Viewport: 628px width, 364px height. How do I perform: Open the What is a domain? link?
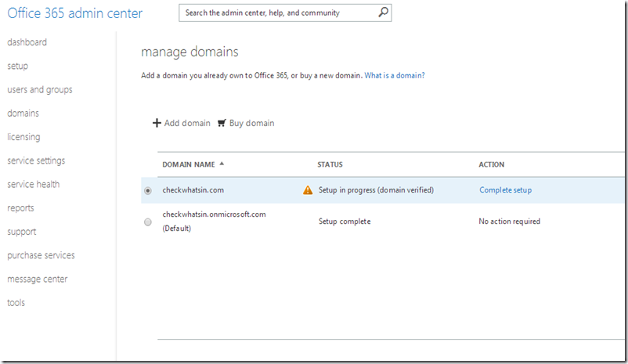pyautogui.click(x=395, y=75)
